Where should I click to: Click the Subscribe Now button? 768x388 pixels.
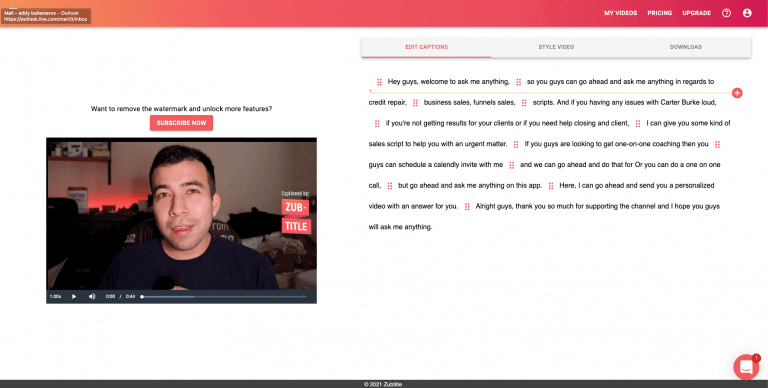(181, 123)
